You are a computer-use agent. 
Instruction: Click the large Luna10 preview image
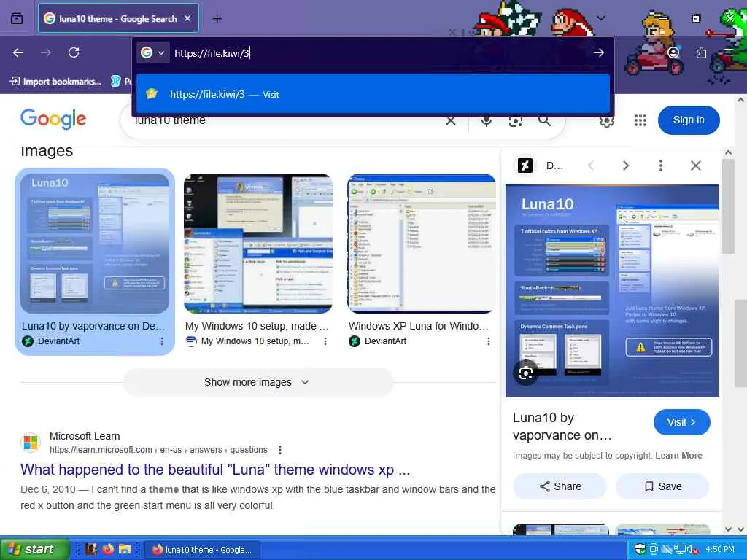click(x=612, y=290)
